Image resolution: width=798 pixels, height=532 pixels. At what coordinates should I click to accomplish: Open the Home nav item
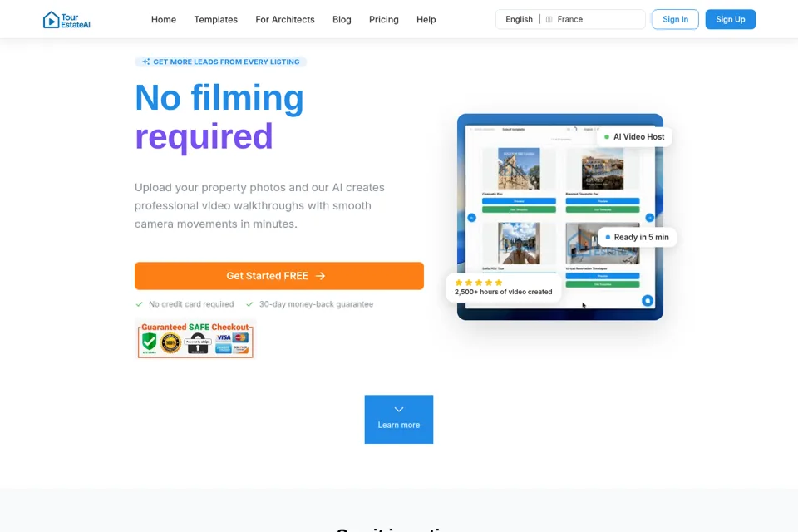[164, 19]
